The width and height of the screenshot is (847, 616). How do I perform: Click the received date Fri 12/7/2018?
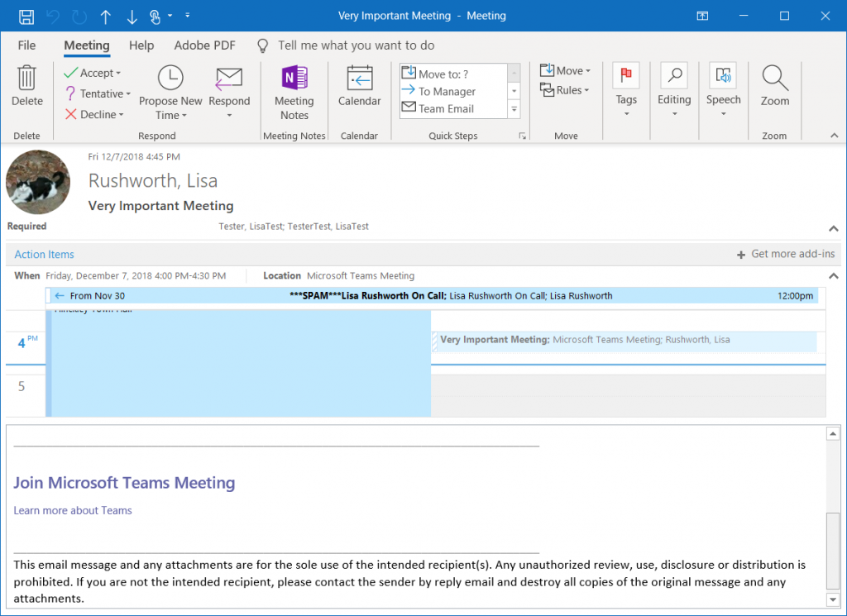point(134,157)
